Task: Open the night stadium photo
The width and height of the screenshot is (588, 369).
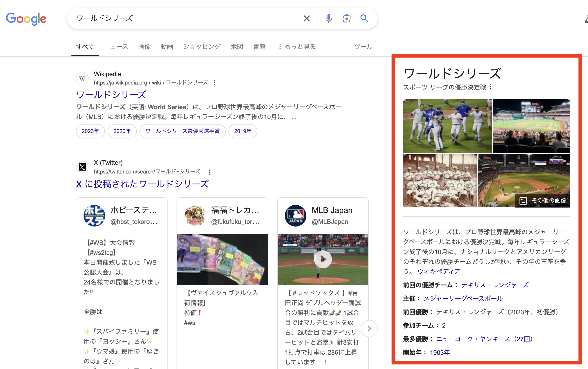Action: click(x=531, y=126)
